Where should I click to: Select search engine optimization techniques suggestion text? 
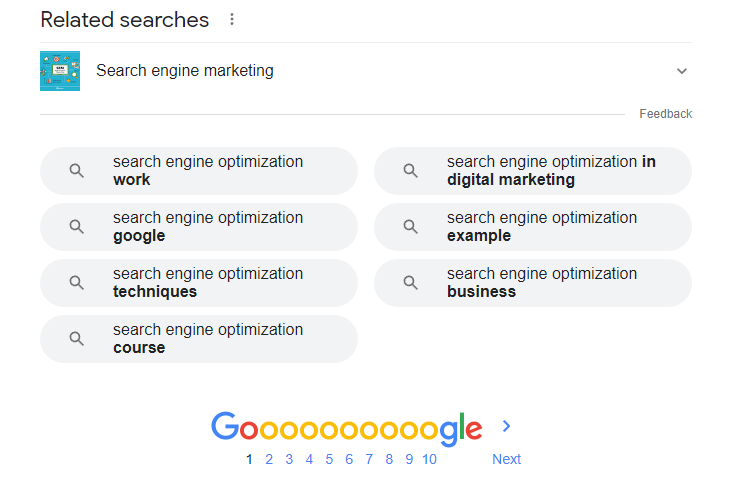208,283
